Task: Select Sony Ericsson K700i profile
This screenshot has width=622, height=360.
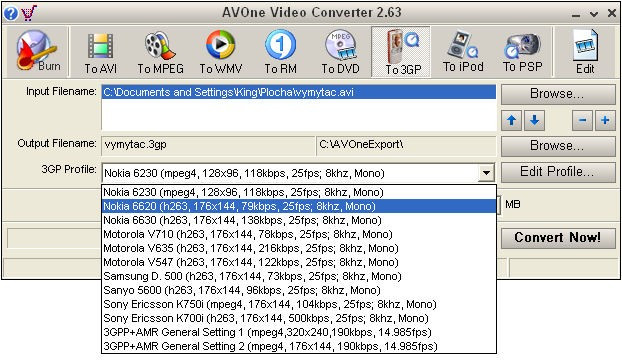Action: 299,318
